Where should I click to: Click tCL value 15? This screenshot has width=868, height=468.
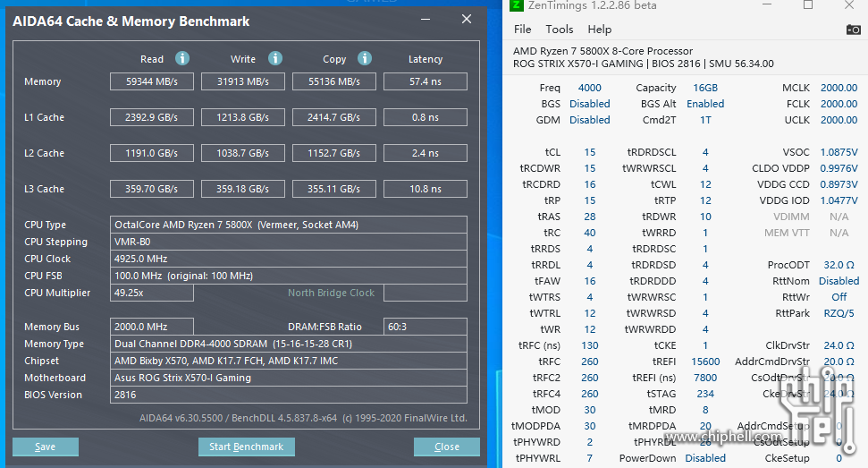click(x=590, y=152)
